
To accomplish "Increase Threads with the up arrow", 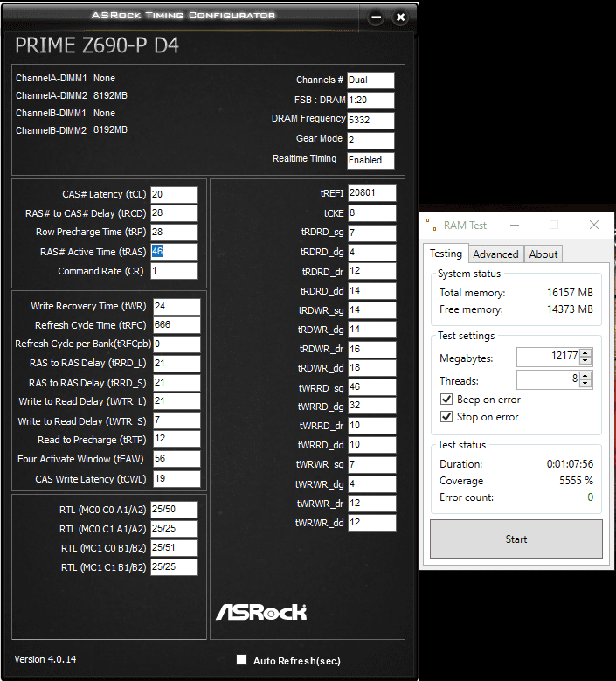I will 585,375.
